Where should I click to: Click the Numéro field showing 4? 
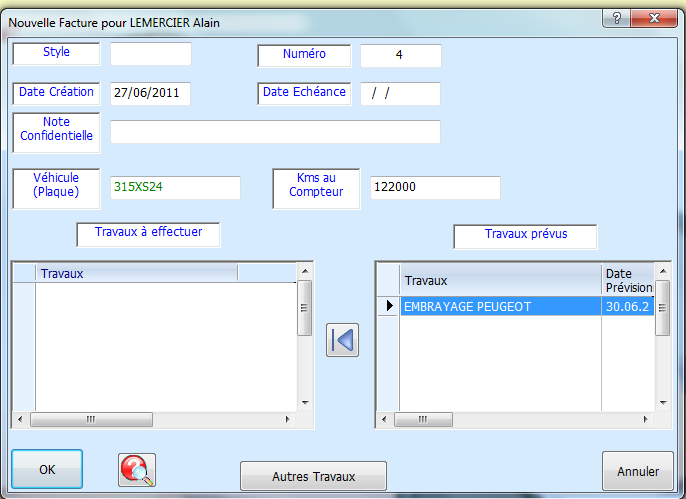pos(400,55)
